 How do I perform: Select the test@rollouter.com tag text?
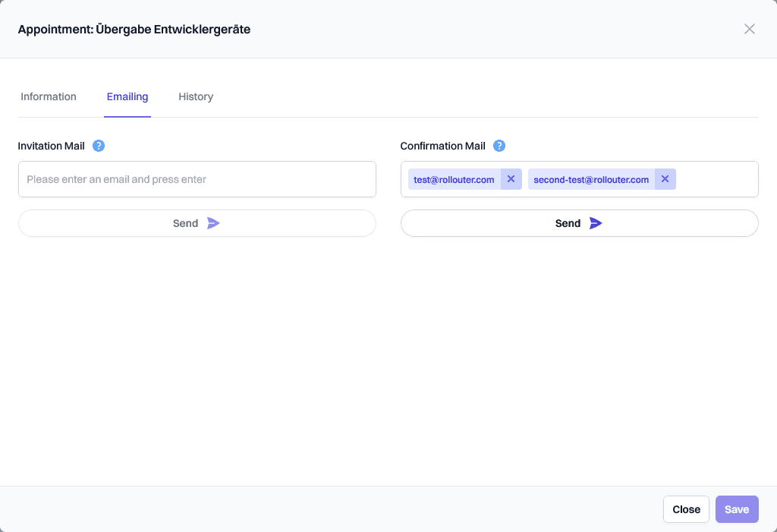454,180
